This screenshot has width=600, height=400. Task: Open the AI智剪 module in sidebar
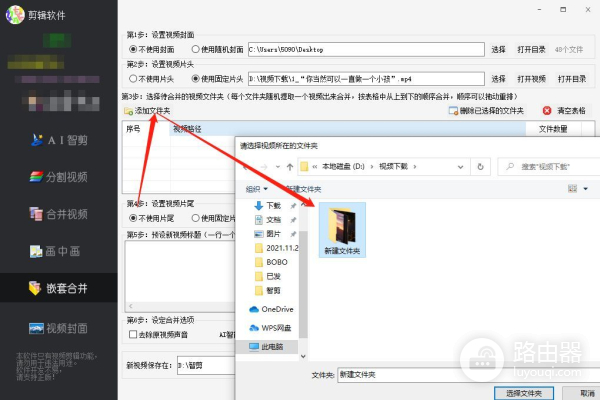[59, 140]
